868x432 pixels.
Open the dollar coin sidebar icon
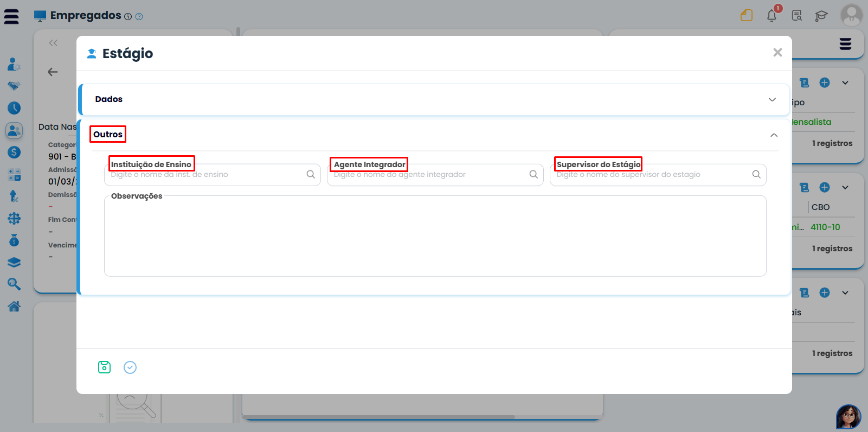[x=14, y=153]
